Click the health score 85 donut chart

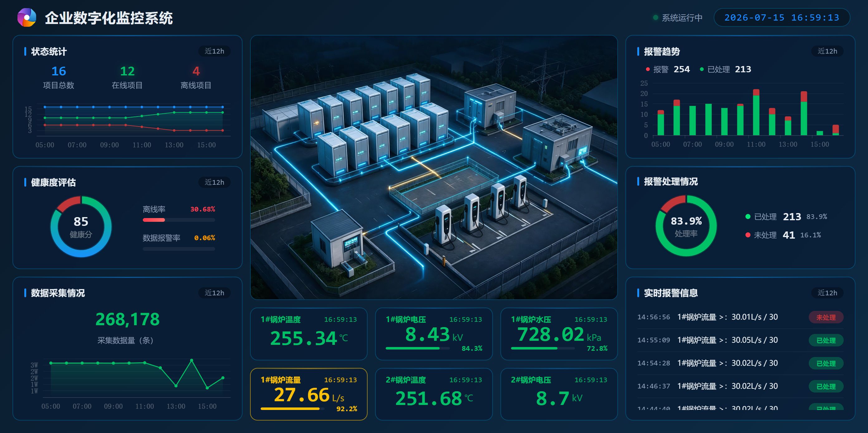pyautogui.click(x=81, y=226)
